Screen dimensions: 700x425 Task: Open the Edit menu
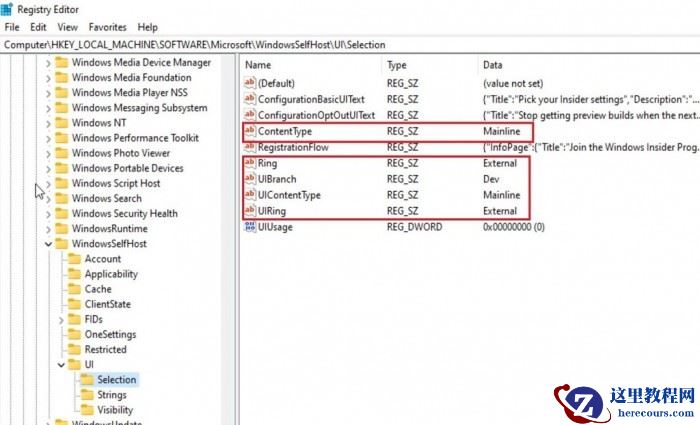[x=38, y=27]
